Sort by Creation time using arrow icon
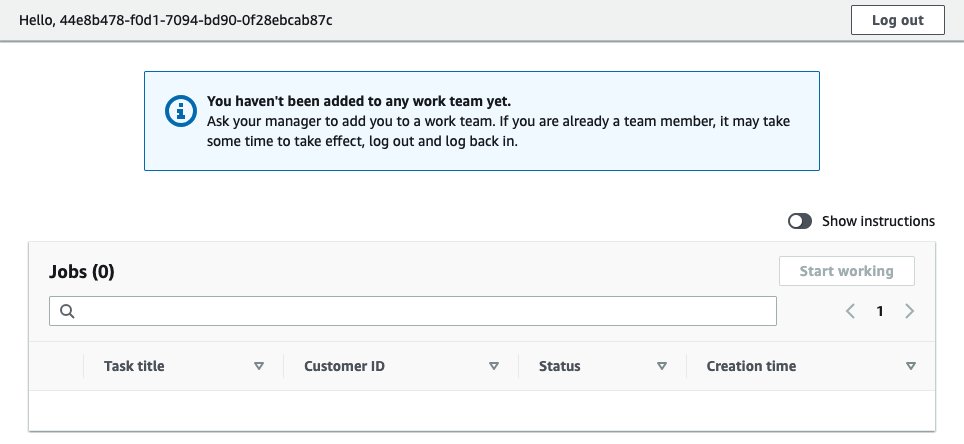This screenshot has height=444, width=964. 911,366
